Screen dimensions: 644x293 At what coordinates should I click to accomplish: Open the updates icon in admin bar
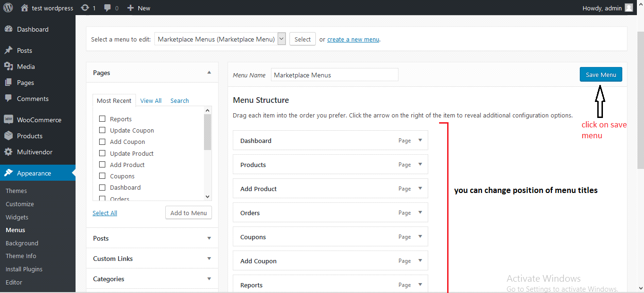pos(85,8)
